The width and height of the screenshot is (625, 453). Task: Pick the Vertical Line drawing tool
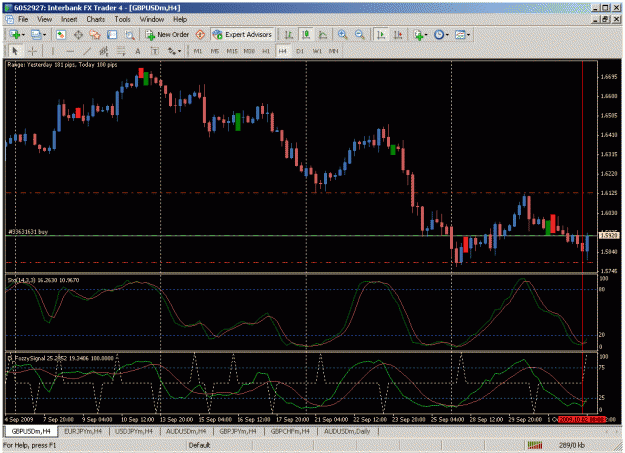pos(53,51)
